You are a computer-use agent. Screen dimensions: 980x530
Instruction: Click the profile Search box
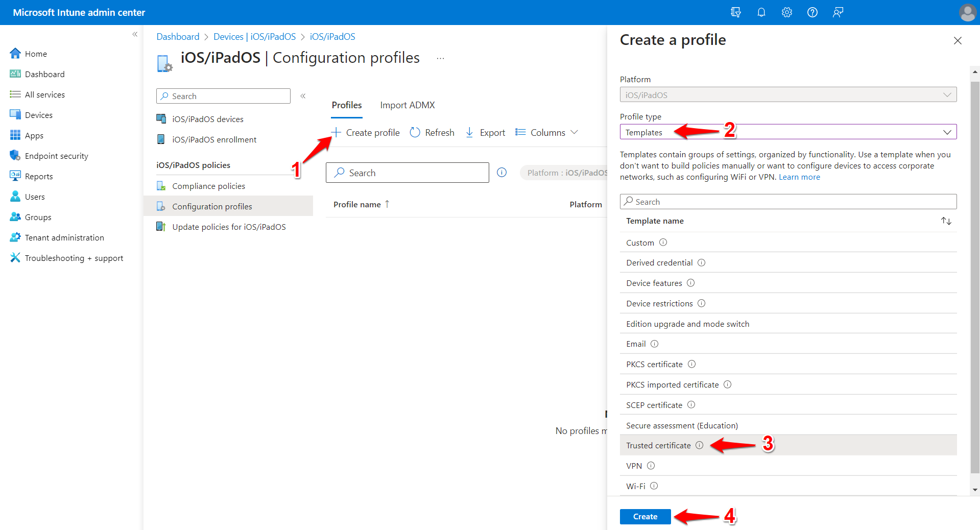[x=407, y=173]
